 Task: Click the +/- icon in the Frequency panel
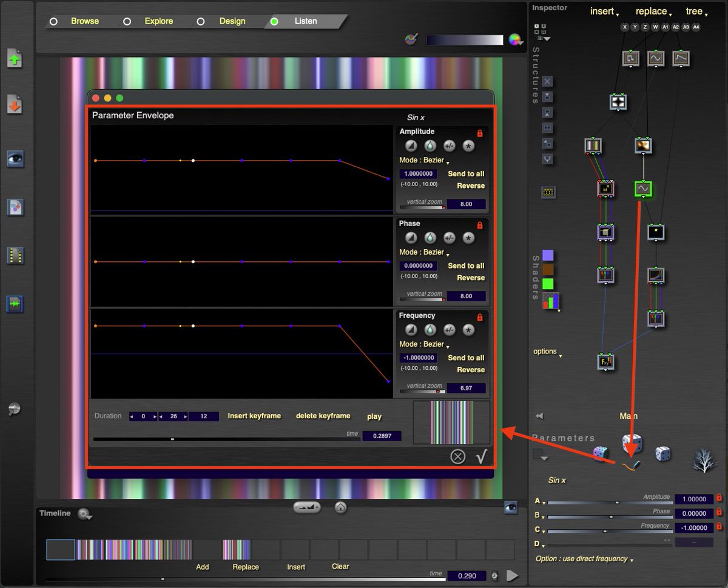coord(450,330)
